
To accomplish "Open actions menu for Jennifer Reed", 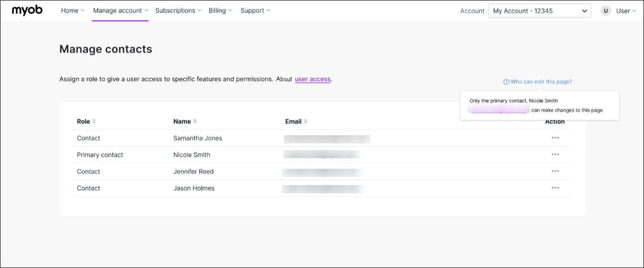I will pos(555,172).
